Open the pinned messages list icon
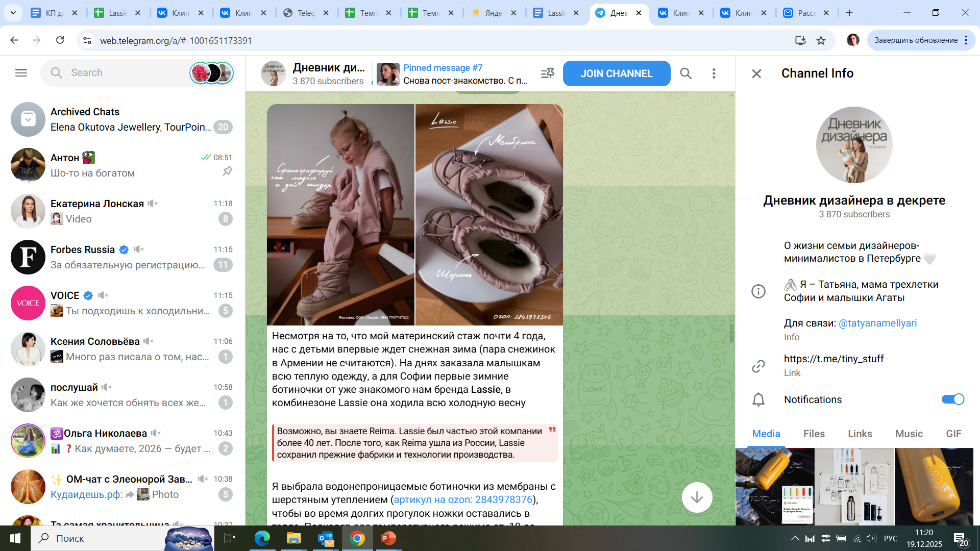 point(547,73)
